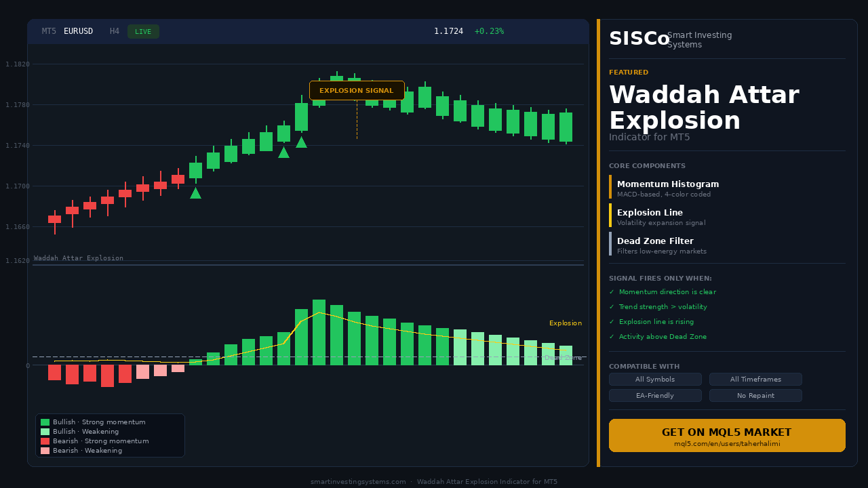This screenshot has height=488, width=868.
Task: Click the 'EXPLOSION SIGNAL' callout on the chart
Action: 357,91
